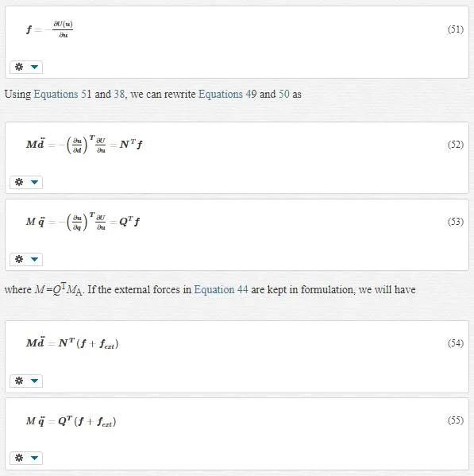Screen dimensions: 474x476
Task: Select the equation 51 formula for f
Action: point(50,29)
